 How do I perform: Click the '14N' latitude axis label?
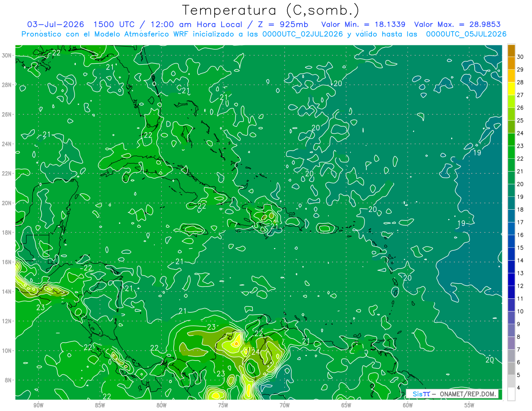click(x=7, y=292)
